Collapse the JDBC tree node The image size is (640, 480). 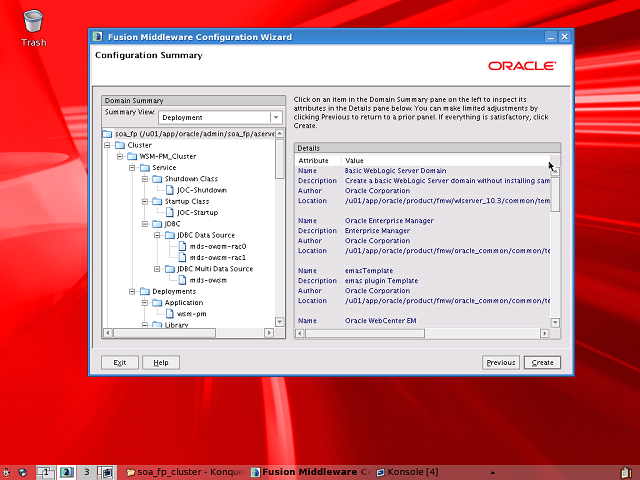pos(144,224)
